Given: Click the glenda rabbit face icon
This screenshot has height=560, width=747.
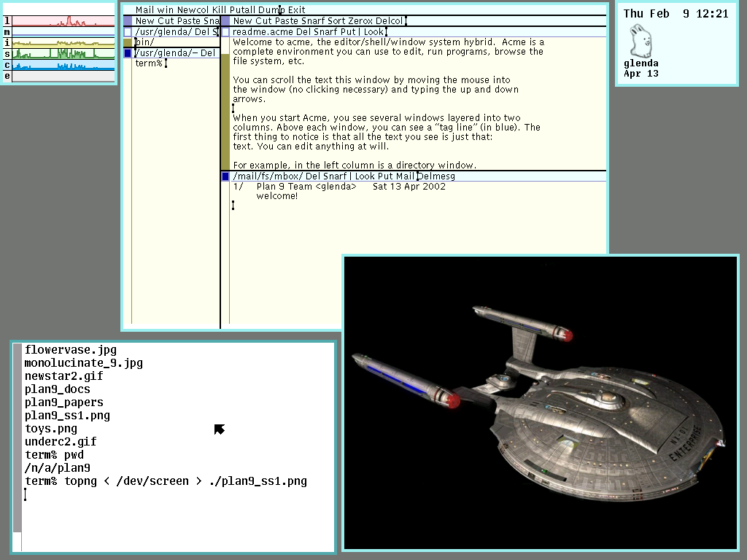Looking at the screenshot, I should click(x=640, y=41).
